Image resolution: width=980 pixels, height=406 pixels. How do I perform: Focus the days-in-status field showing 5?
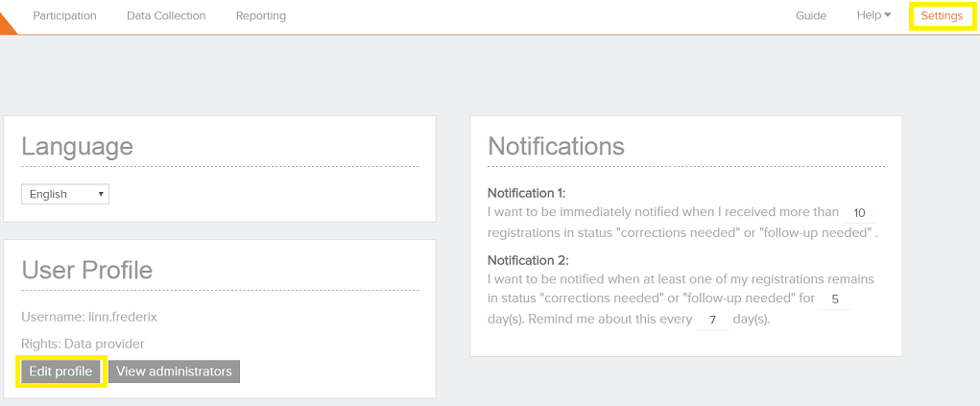835,299
